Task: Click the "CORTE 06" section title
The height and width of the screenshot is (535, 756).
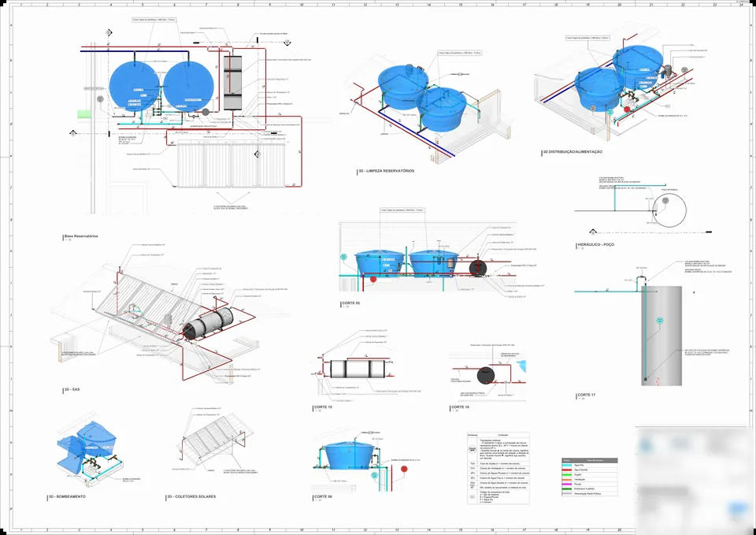Action: [323, 496]
